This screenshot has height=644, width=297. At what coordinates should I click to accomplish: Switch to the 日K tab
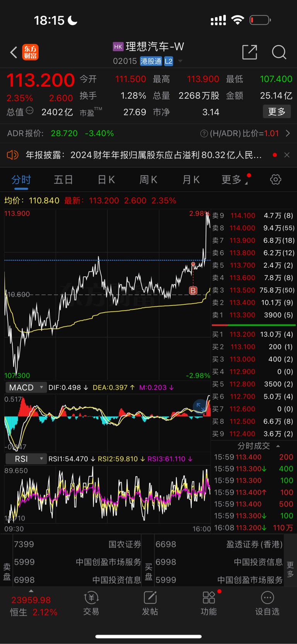(106, 179)
